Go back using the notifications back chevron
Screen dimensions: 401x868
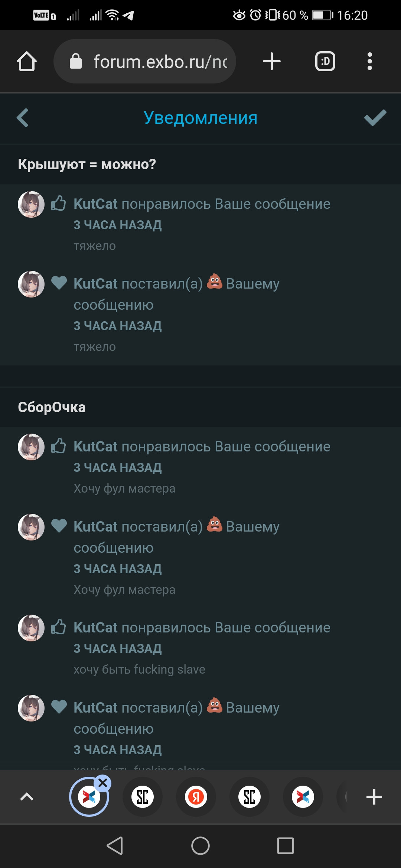[x=23, y=118]
